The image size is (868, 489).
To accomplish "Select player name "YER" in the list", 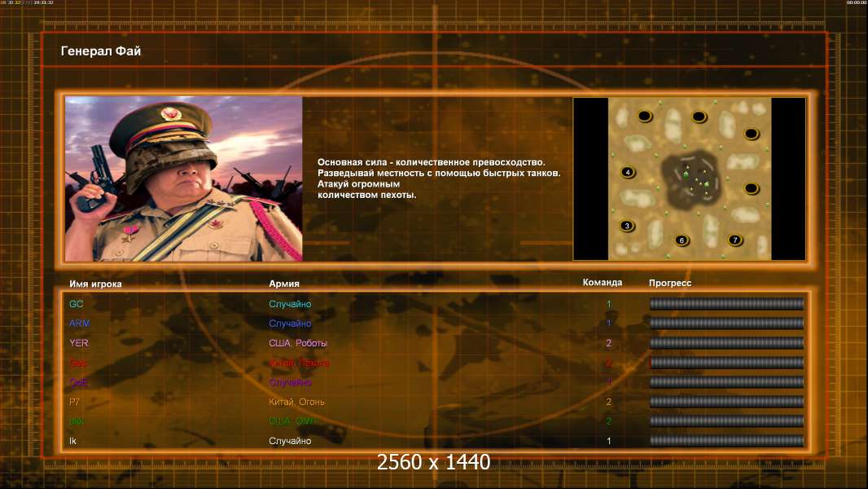I will [79, 343].
